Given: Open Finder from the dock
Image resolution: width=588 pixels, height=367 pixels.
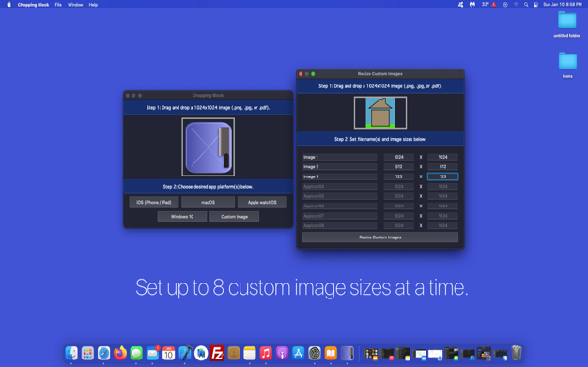Looking at the screenshot, I should point(71,353).
